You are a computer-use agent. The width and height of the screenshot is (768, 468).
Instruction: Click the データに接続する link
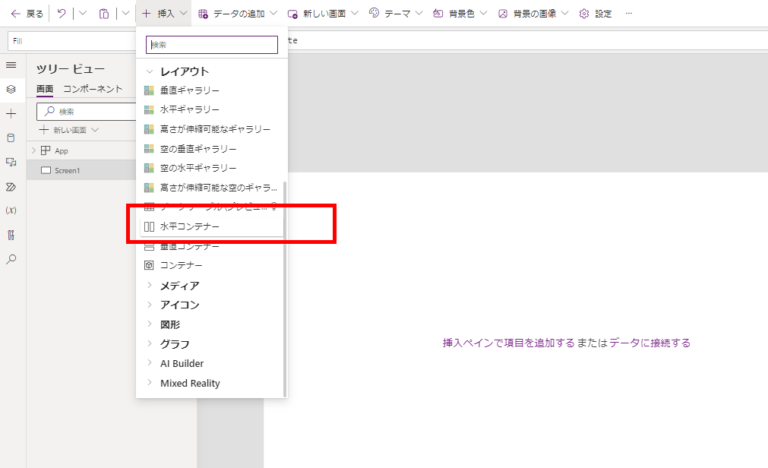(649, 343)
